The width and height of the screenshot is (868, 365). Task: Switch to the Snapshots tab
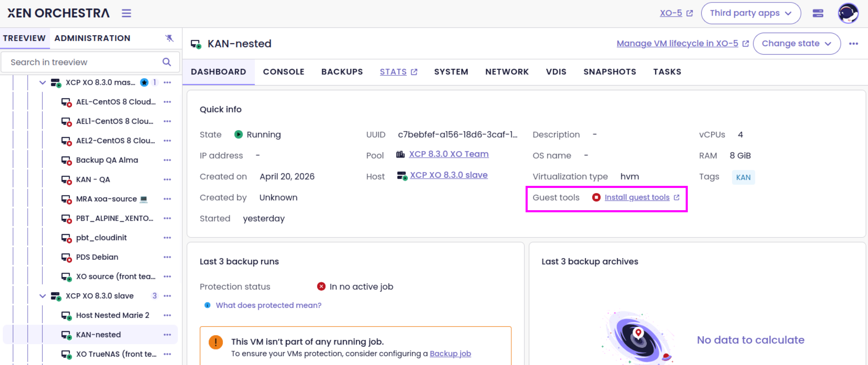point(609,72)
